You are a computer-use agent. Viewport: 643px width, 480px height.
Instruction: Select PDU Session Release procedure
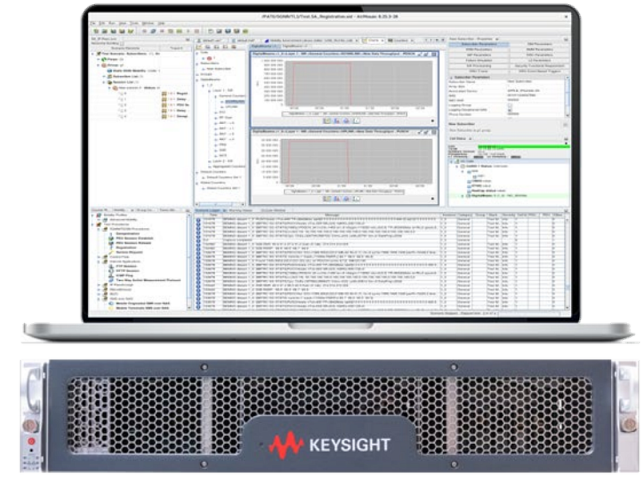pos(133,243)
